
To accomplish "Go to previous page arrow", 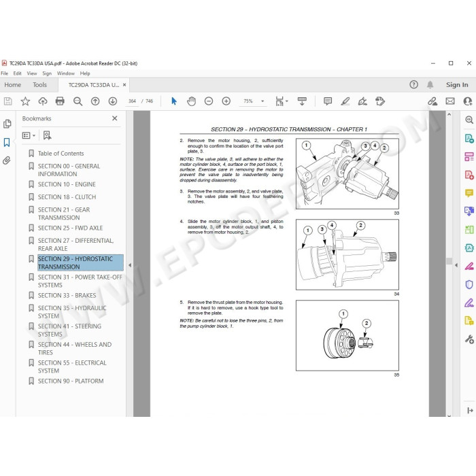I will pos(95,101).
